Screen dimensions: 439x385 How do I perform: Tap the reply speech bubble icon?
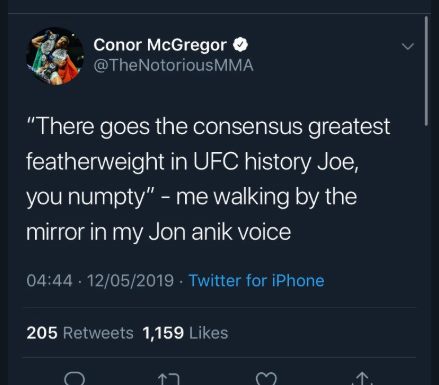[x=74, y=379]
